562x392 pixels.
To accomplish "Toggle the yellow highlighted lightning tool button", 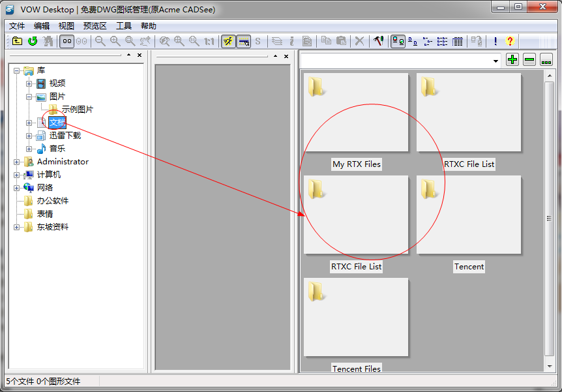I will [x=228, y=41].
